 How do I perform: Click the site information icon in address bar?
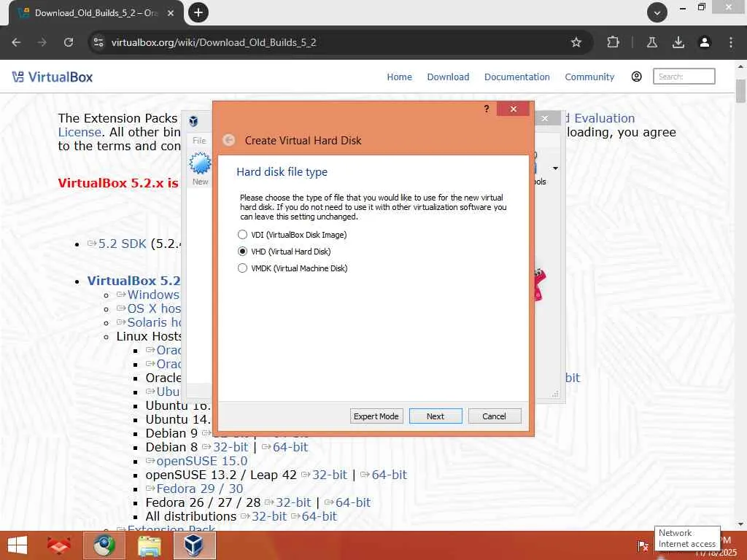click(98, 42)
